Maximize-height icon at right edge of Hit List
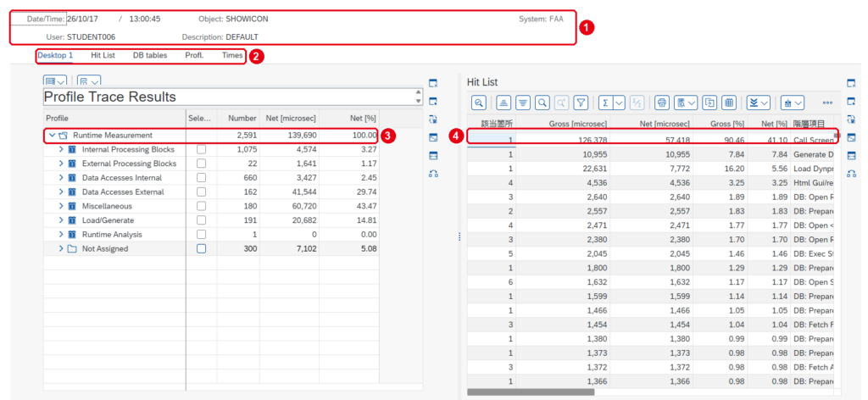 851,156
